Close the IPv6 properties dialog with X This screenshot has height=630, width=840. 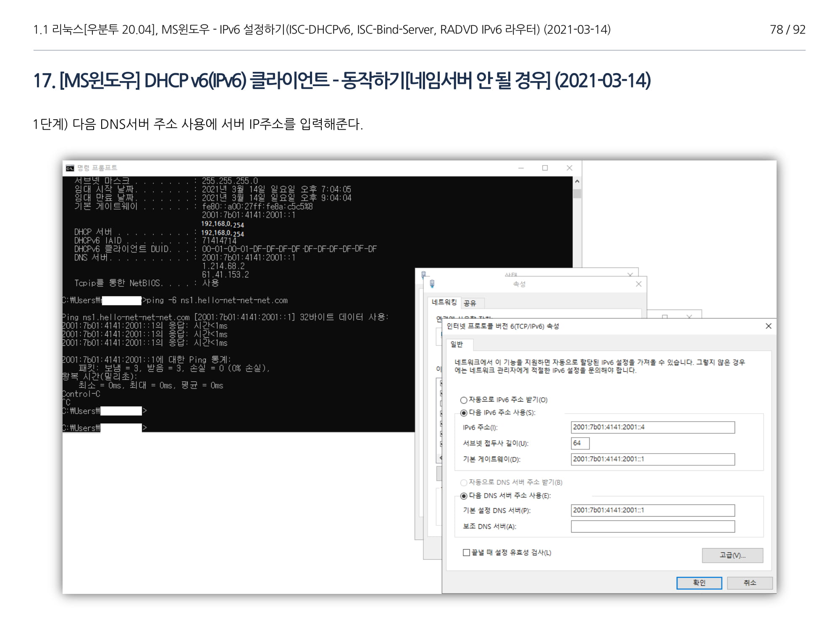click(x=768, y=326)
